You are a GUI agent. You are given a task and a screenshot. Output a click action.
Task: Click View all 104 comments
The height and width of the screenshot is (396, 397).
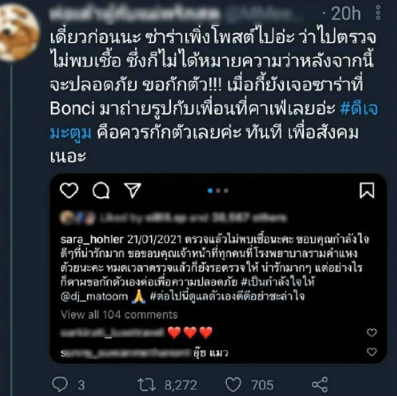coord(119,315)
